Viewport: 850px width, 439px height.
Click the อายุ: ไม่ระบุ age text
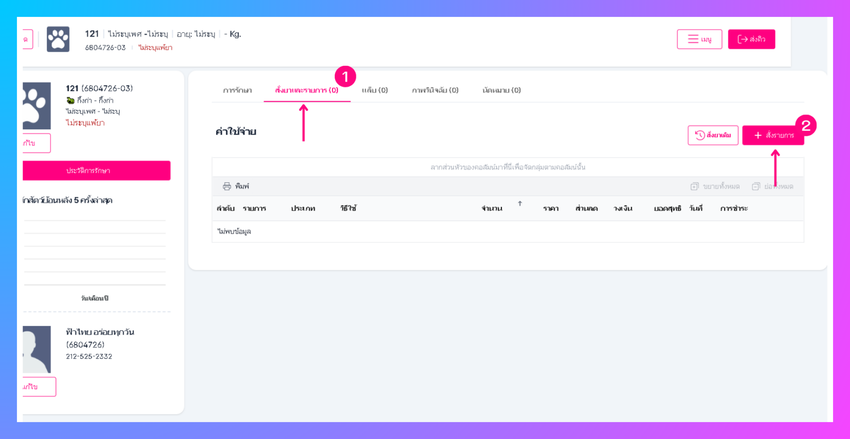point(196,34)
